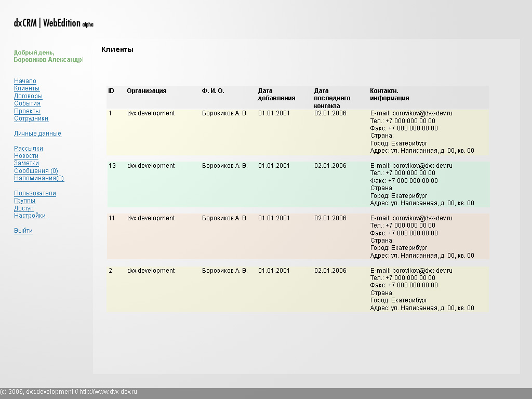Log out via Выйти
Image resolution: width=532 pixels, height=399 pixels.
23,230
